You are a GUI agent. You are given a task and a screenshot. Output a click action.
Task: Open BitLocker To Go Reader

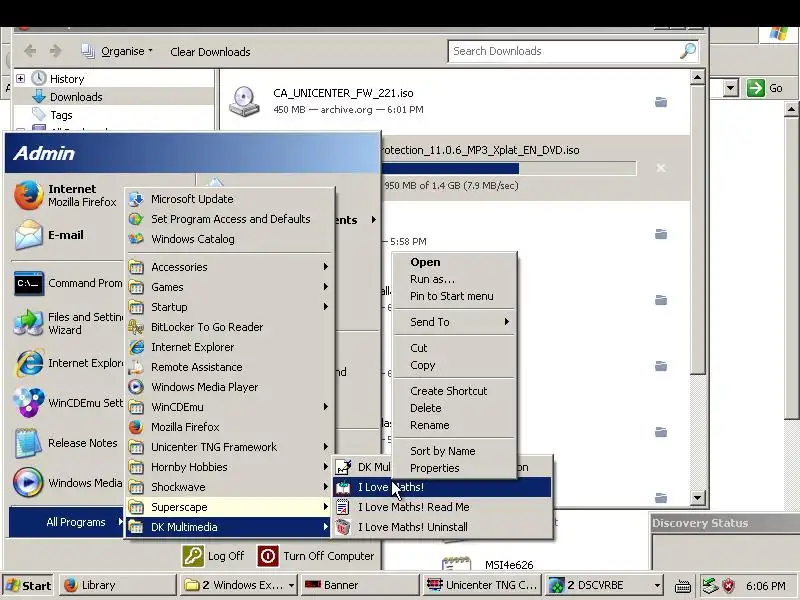230,327
